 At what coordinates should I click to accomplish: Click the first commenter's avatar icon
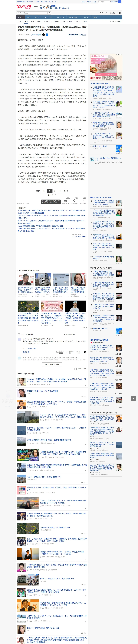click(x=19, y=339)
